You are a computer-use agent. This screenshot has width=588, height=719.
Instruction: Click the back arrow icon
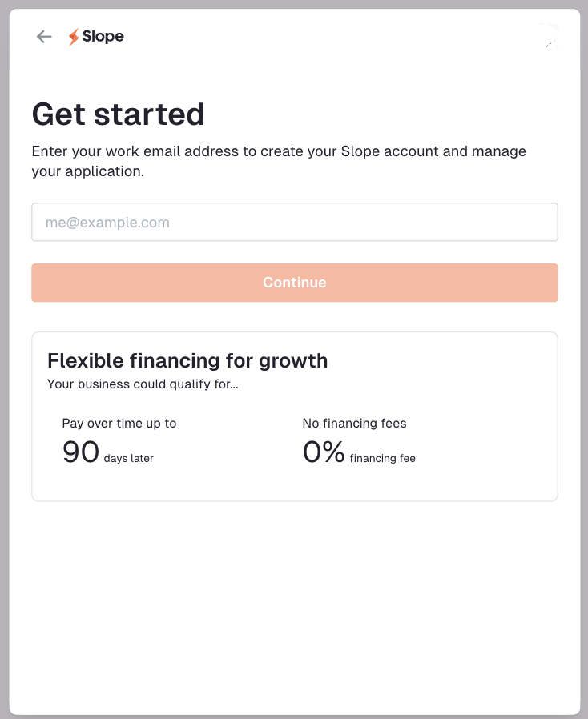[x=44, y=37]
